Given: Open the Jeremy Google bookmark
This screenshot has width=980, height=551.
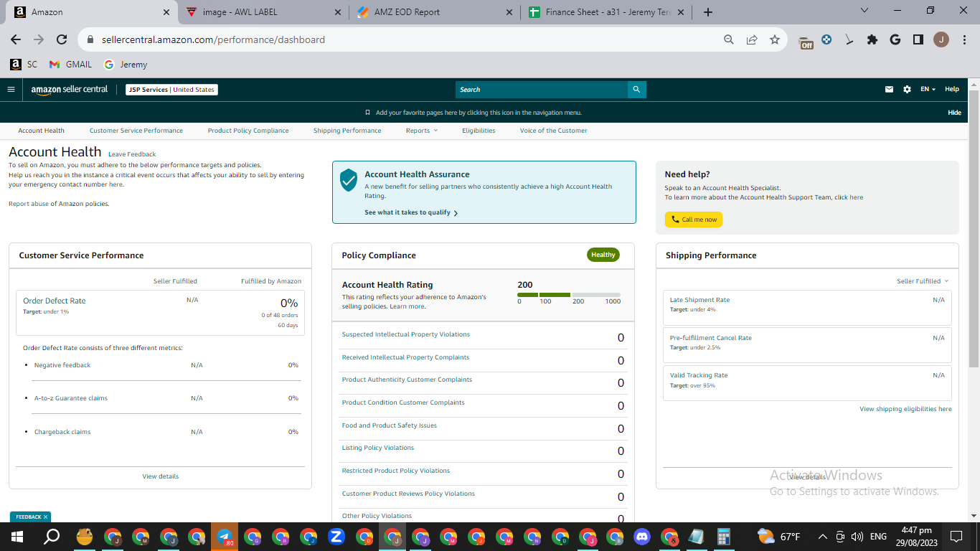Looking at the screenshot, I should pos(126,64).
